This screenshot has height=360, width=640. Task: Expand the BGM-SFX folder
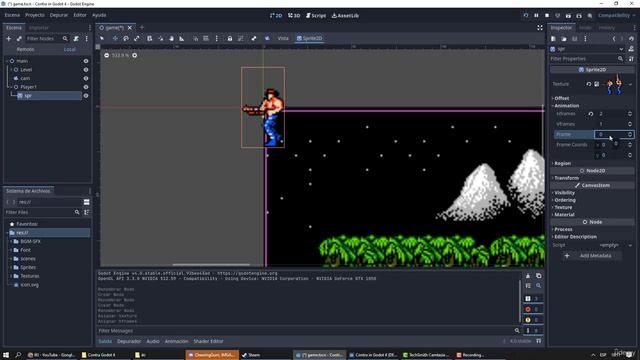(11, 242)
